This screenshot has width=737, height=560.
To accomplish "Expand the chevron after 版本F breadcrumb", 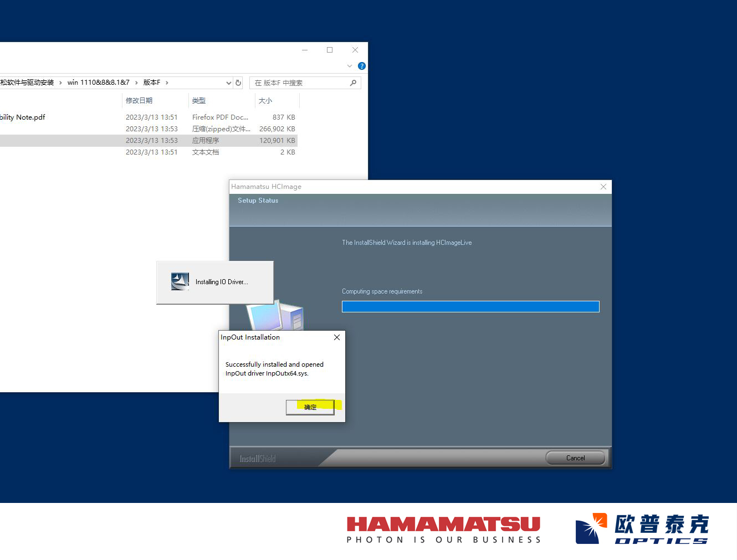I will tap(167, 83).
